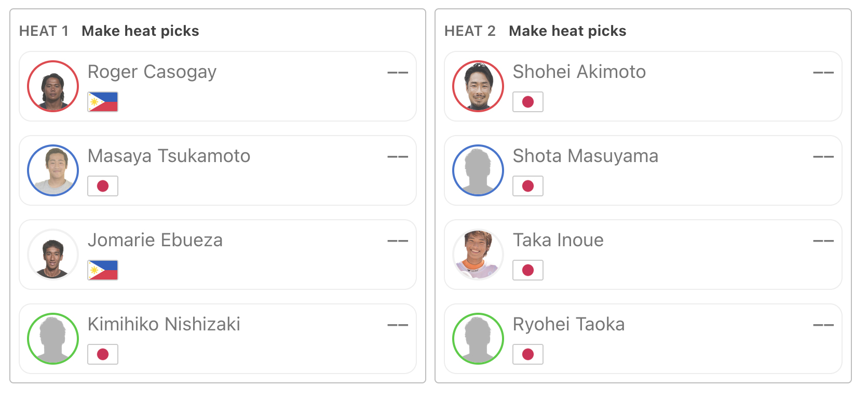Image resolution: width=868 pixels, height=400 pixels.
Task: Click Japan flag under Masaya Tsukamoto
Action: (103, 186)
